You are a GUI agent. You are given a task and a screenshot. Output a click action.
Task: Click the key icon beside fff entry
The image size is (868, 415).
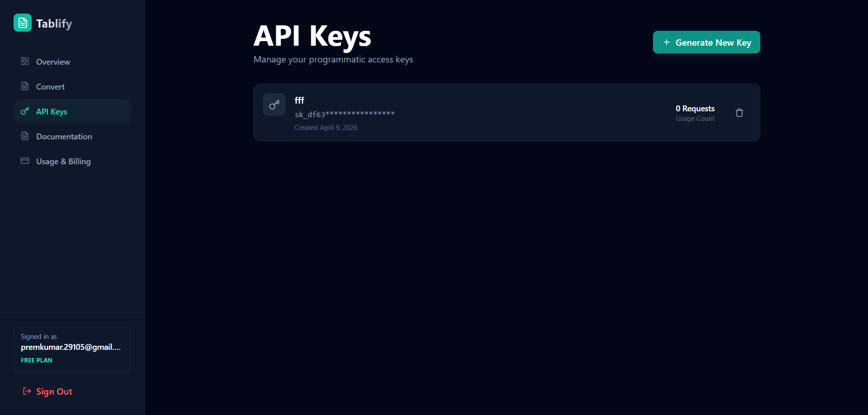point(274,105)
